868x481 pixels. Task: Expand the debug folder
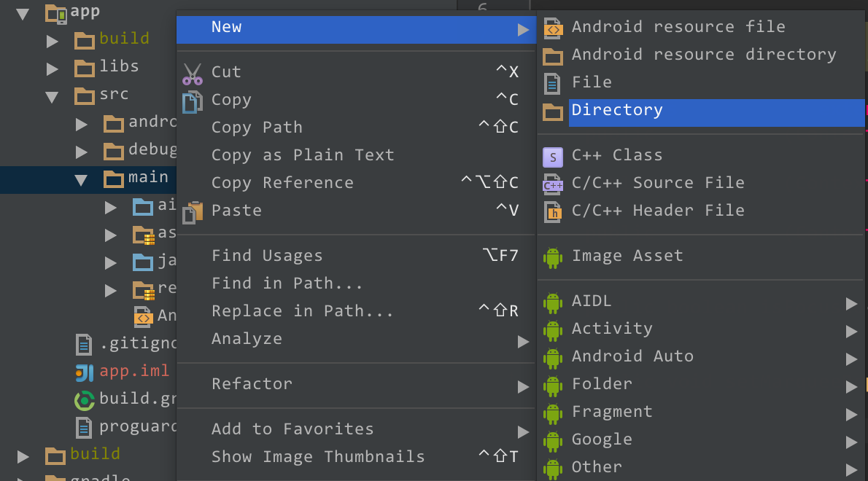(x=82, y=152)
